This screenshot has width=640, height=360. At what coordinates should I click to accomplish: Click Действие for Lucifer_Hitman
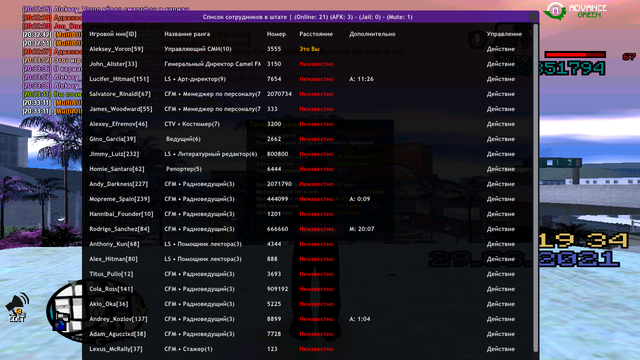(x=500, y=79)
